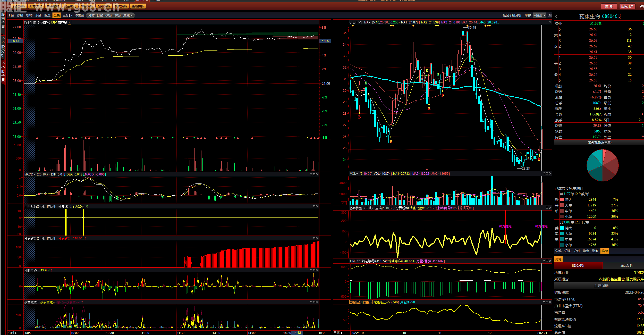Collapse the quote panel with left chevron
This screenshot has height=335, width=644.
click(x=556, y=16)
